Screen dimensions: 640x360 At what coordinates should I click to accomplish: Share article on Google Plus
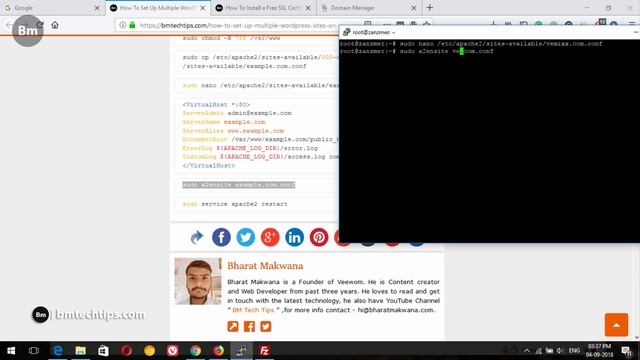point(270,237)
